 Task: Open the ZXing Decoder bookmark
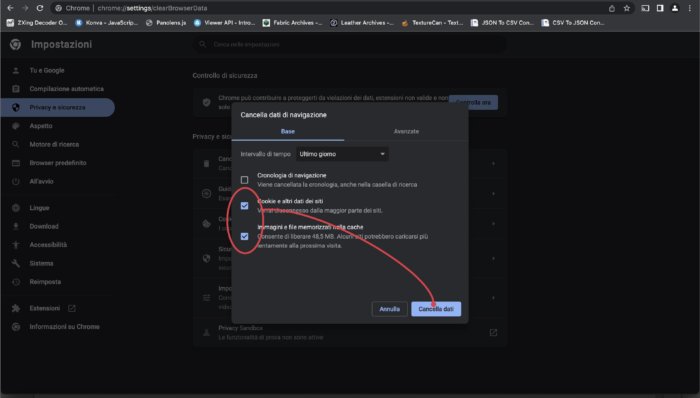[x=37, y=22]
